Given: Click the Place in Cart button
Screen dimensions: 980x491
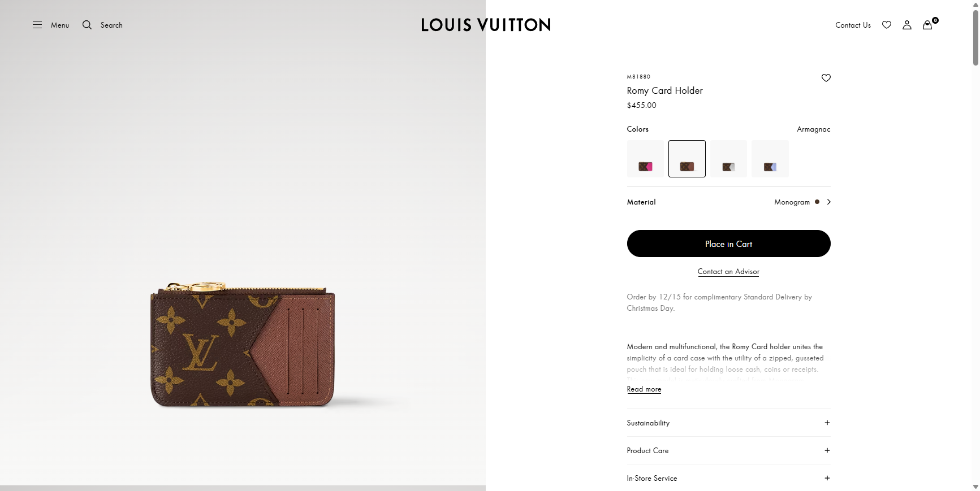Looking at the screenshot, I should (728, 244).
